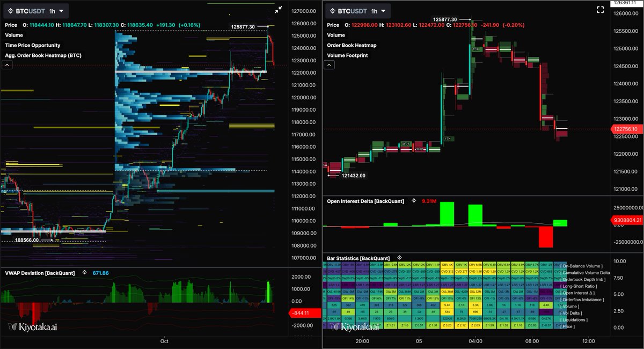Collapse the indicator list chevron in left chart
Screen dimensions: 644x349
click(x=8, y=65)
